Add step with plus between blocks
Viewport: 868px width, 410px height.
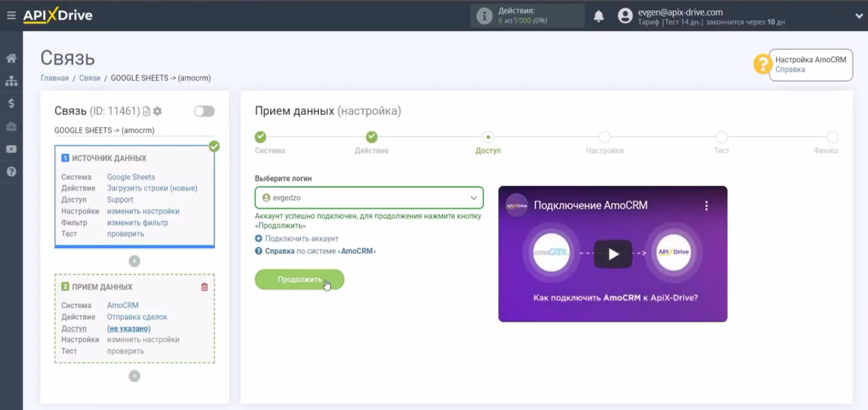[x=134, y=261]
